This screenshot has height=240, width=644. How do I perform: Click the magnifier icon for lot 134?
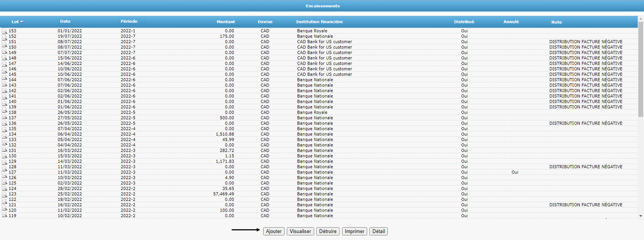click(5, 134)
